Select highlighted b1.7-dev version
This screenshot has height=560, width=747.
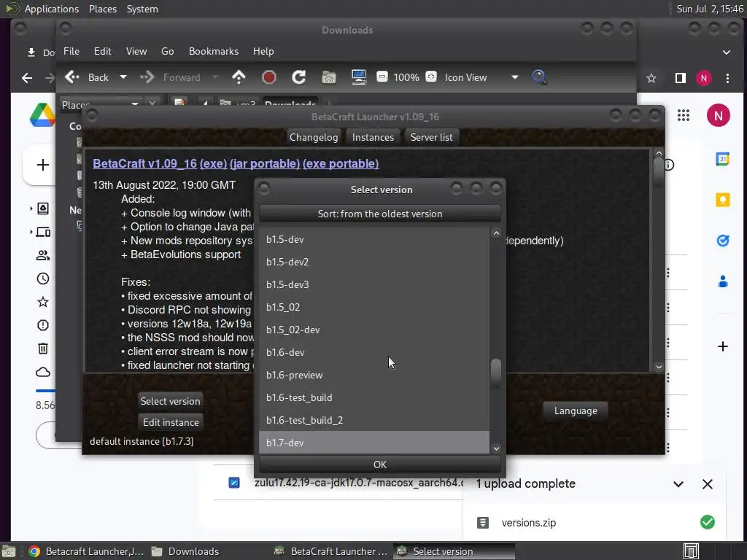tap(374, 443)
